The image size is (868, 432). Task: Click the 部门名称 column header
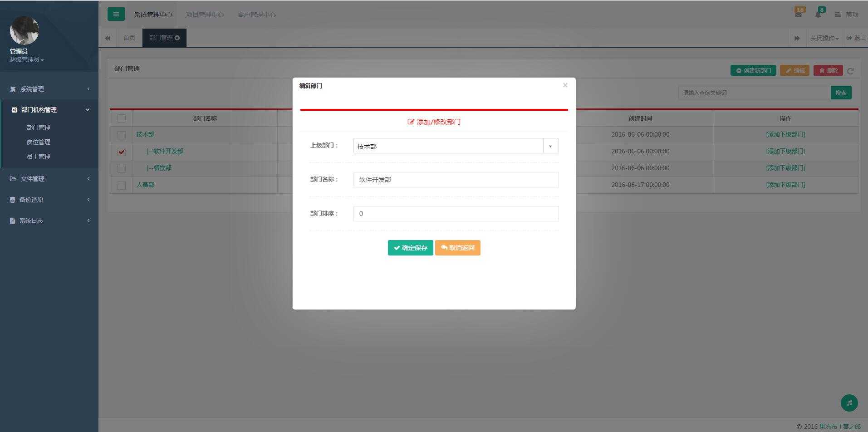coord(205,118)
